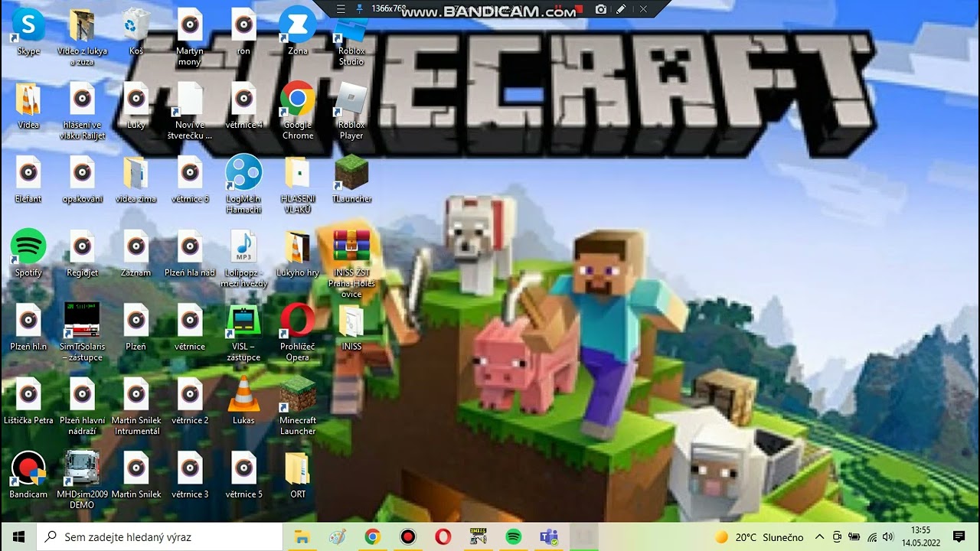Open the INISS desktop folder

coord(351,327)
